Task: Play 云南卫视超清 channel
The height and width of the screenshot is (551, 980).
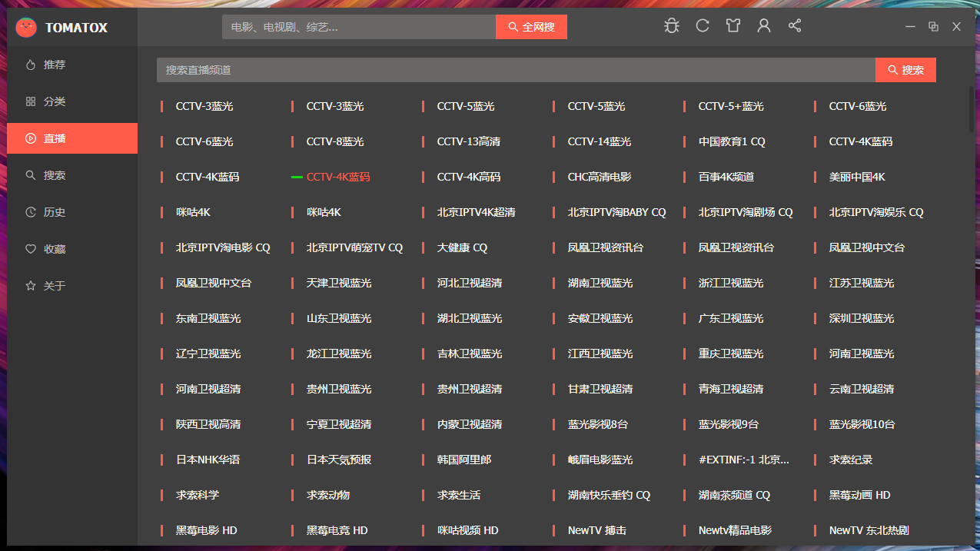Action: tap(862, 389)
